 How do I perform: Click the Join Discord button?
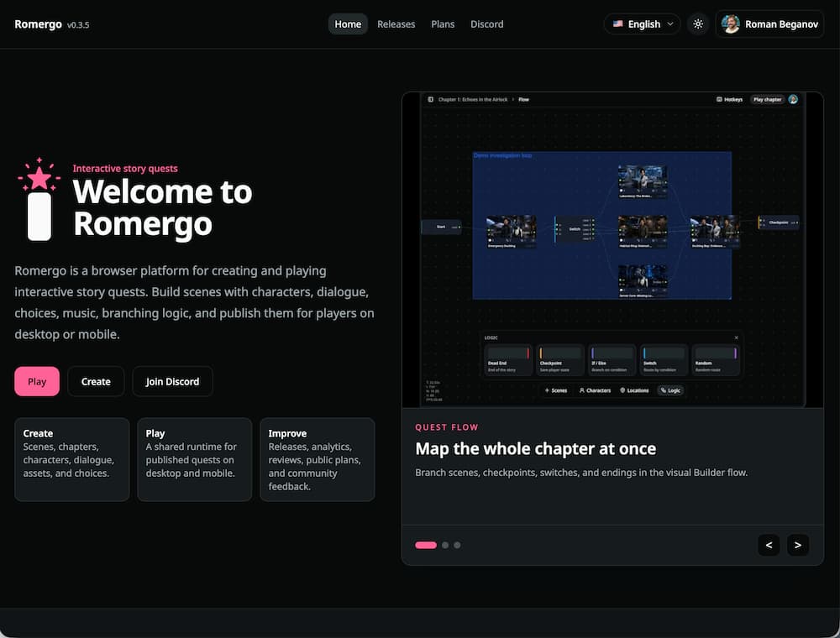click(x=172, y=381)
